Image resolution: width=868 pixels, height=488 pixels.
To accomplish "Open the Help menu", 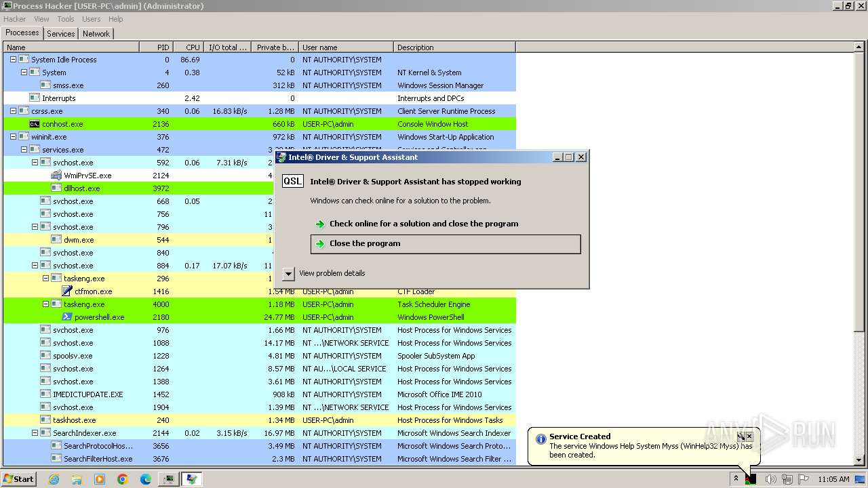I will [116, 19].
